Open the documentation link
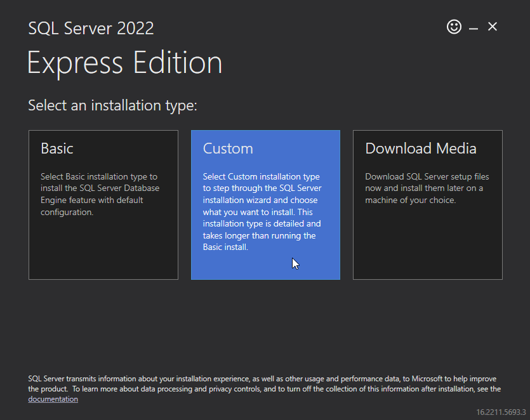The image size is (530, 420). (x=53, y=399)
